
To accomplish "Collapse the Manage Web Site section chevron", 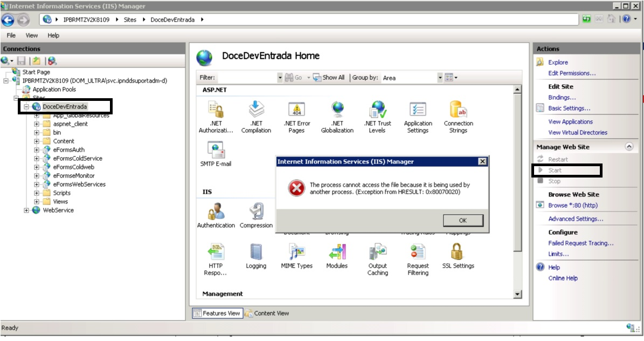I will click(628, 147).
